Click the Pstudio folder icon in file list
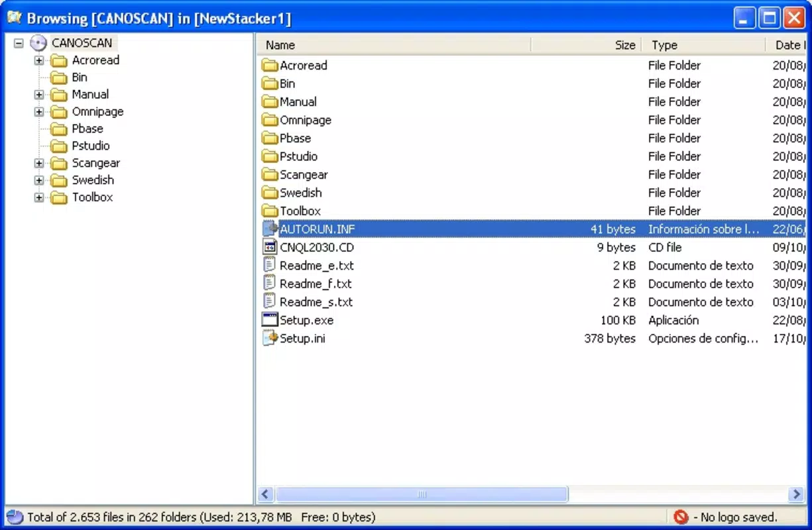 point(270,156)
